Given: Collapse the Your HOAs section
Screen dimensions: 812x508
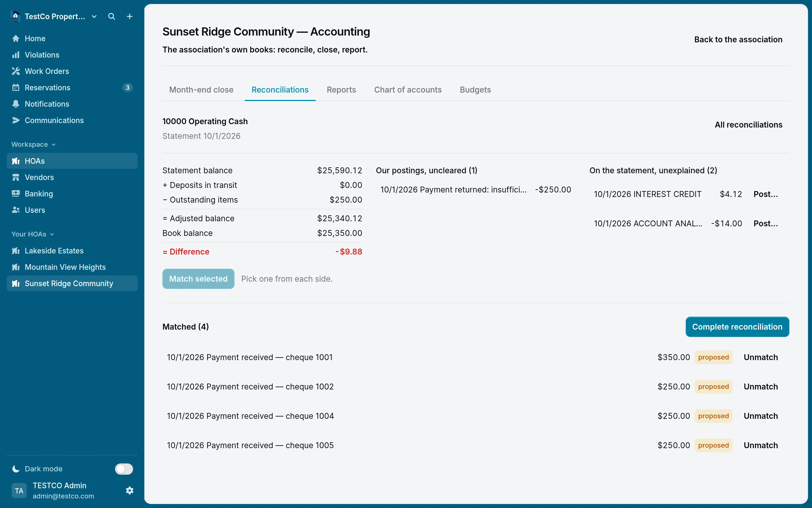Looking at the screenshot, I should (32, 234).
